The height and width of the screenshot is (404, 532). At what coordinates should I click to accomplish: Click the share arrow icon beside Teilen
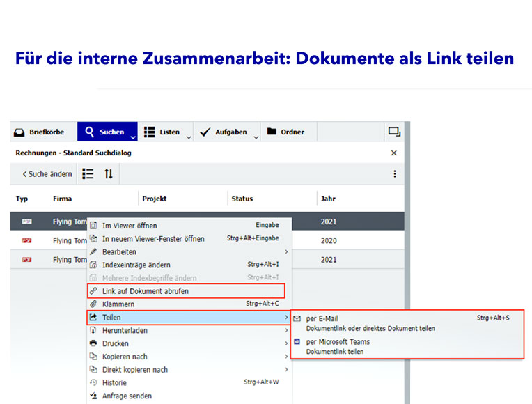[93, 317]
